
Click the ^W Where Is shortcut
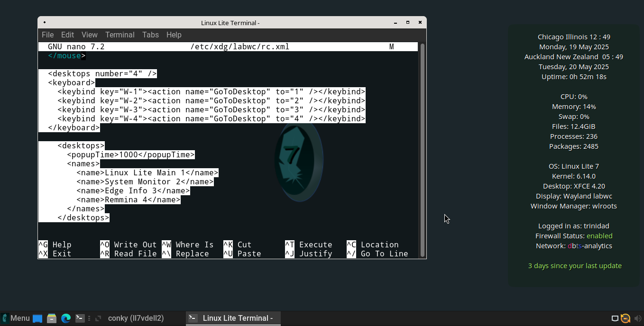(x=188, y=244)
